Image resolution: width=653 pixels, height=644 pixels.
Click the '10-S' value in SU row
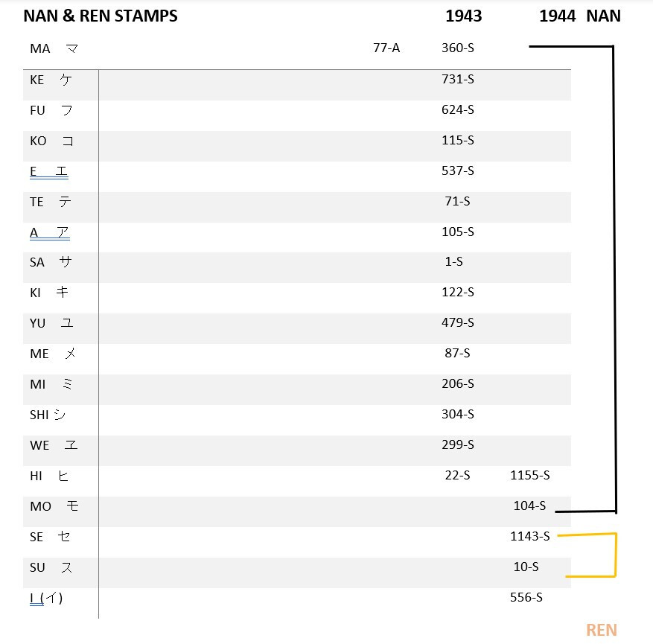click(526, 567)
